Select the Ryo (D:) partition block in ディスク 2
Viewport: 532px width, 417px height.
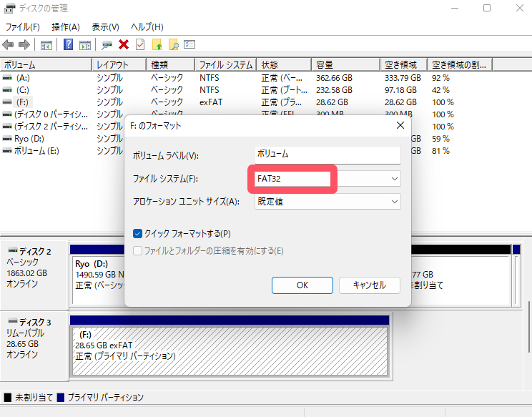(x=99, y=280)
